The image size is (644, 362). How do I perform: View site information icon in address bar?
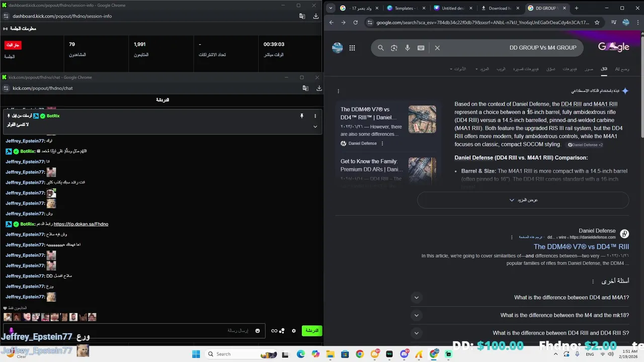[370, 23]
